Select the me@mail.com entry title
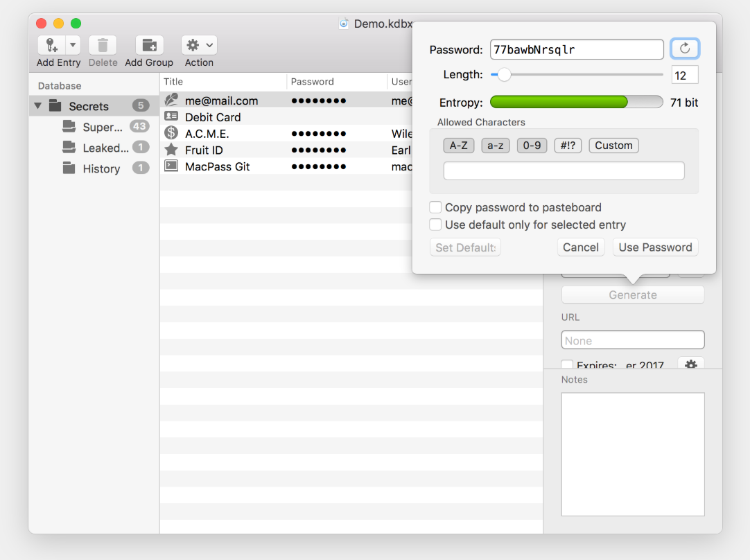 point(221,101)
